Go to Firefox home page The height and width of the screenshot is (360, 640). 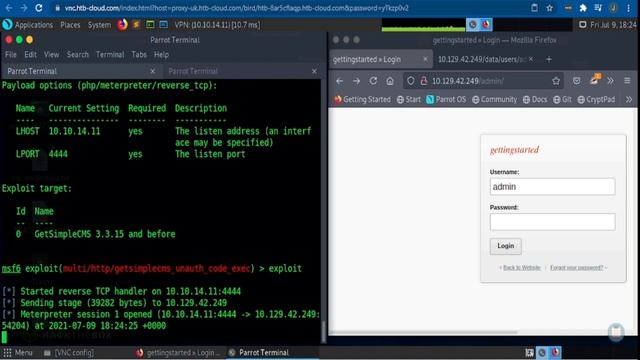390,81
